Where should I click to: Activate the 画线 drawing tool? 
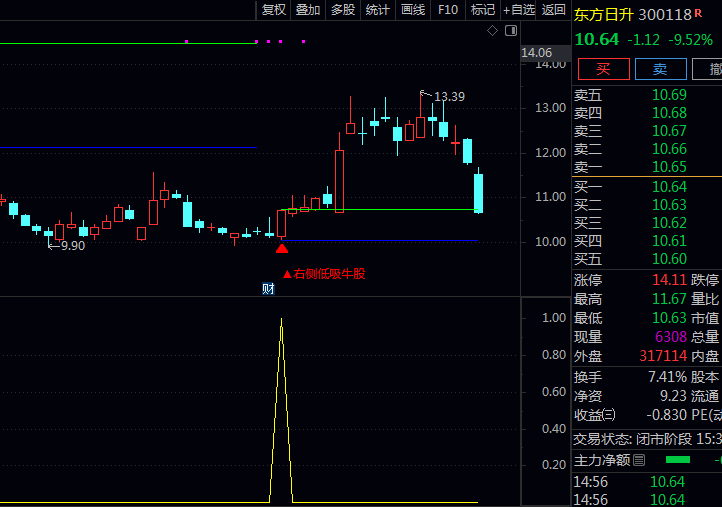pyautogui.click(x=413, y=10)
